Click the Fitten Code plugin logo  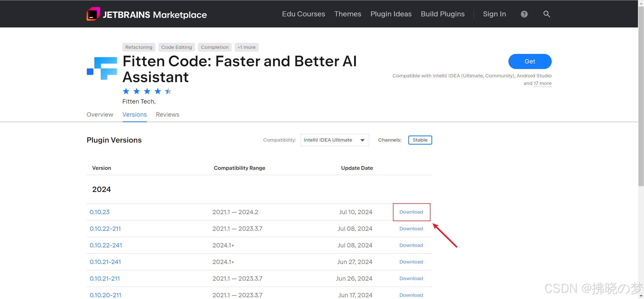(102, 69)
